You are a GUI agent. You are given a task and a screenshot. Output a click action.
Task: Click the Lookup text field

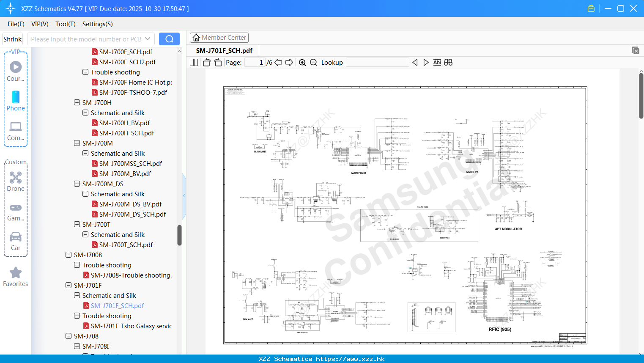point(378,62)
